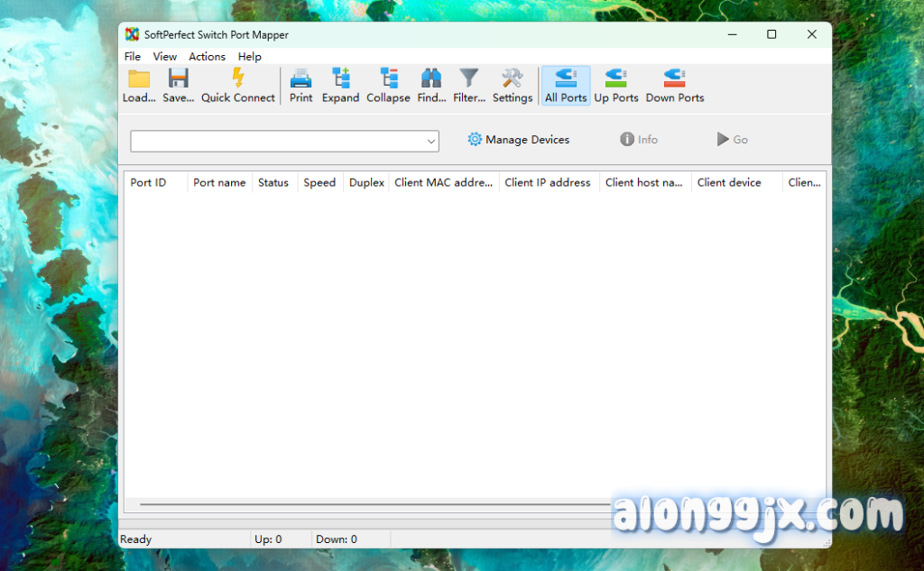
Task: Open Settings with the tools icon
Action: [x=513, y=79]
